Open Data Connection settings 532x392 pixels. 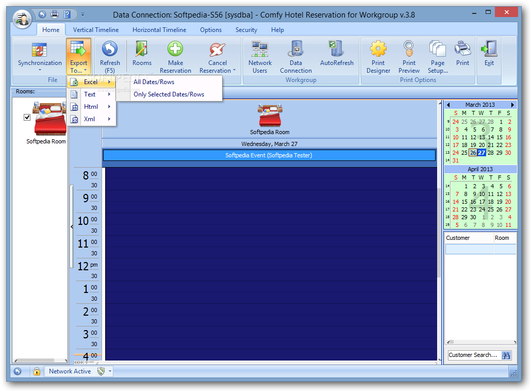point(296,57)
